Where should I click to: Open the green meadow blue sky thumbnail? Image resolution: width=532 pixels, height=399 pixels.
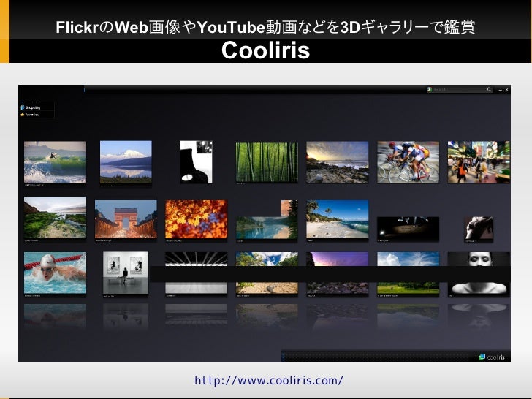(408, 273)
